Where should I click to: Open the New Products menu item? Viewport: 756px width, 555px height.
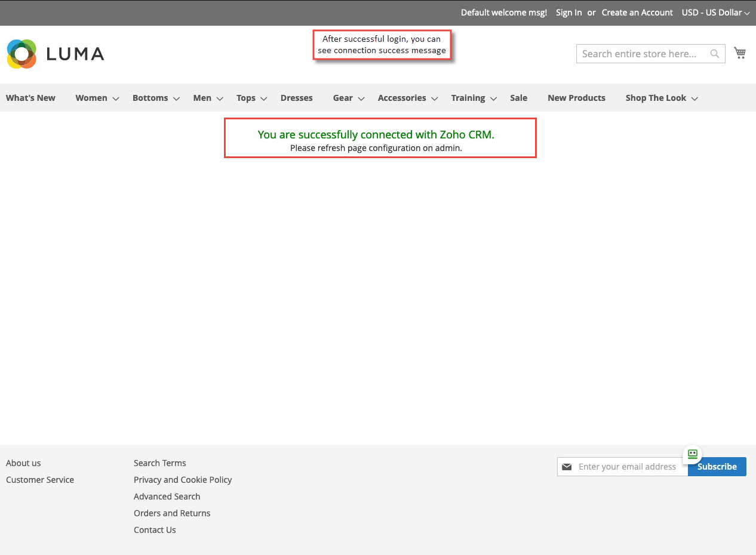(x=576, y=98)
